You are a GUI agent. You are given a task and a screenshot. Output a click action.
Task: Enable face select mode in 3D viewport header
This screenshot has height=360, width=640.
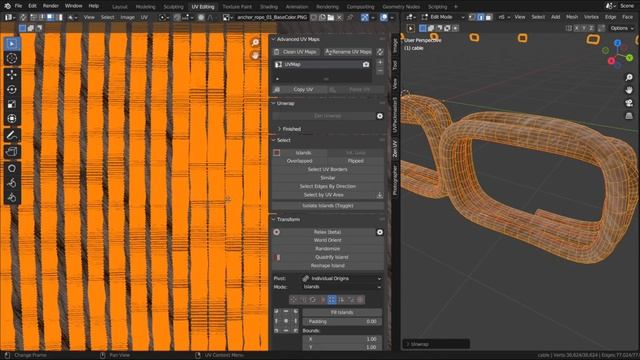(489, 17)
